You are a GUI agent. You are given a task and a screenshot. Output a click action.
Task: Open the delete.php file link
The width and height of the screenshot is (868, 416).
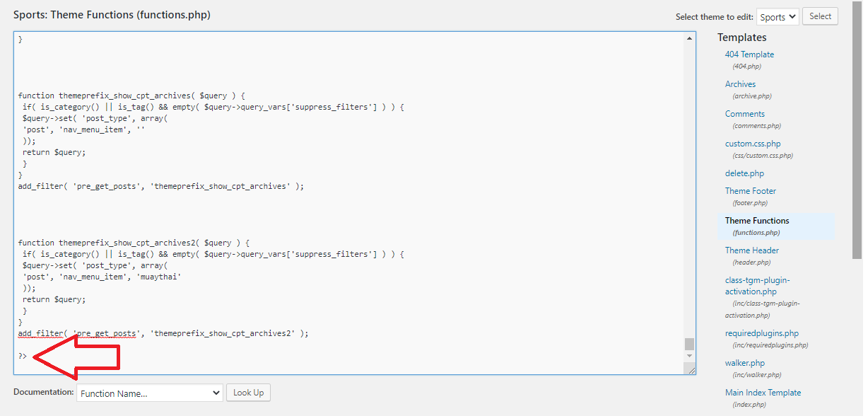(x=744, y=173)
